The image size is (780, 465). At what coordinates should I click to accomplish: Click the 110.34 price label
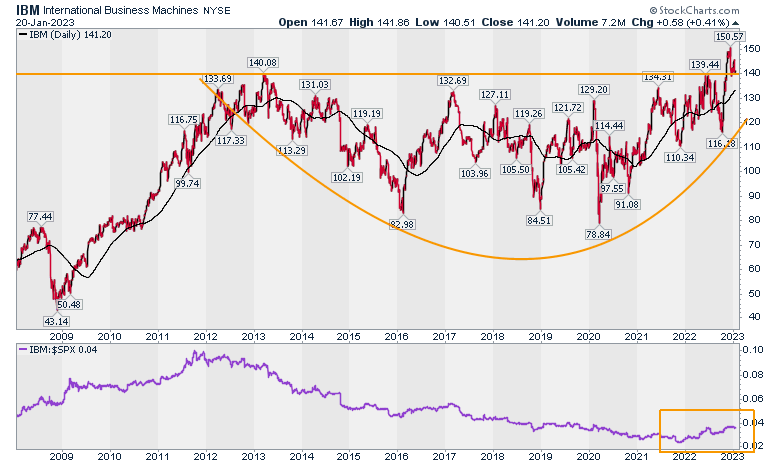tap(680, 158)
